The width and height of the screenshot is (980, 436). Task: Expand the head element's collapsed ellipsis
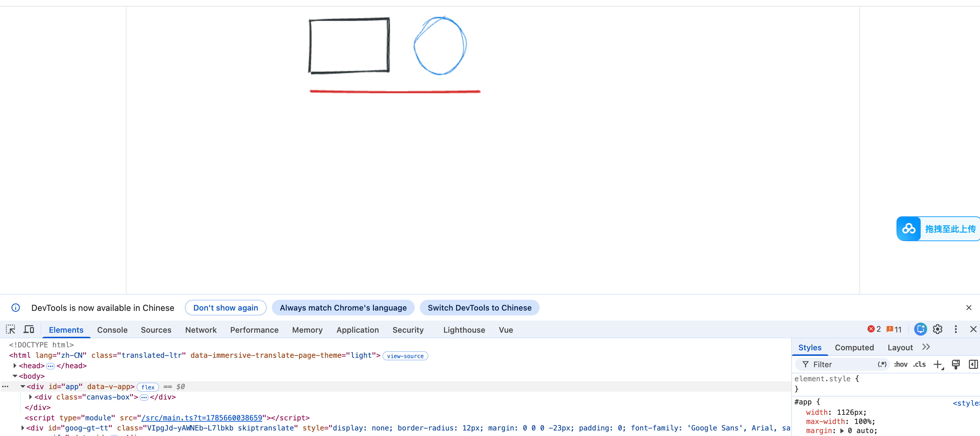(50, 366)
